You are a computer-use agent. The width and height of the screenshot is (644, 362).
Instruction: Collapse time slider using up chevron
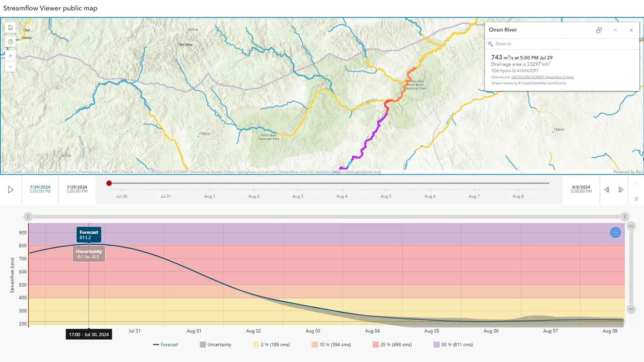[x=636, y=183]
